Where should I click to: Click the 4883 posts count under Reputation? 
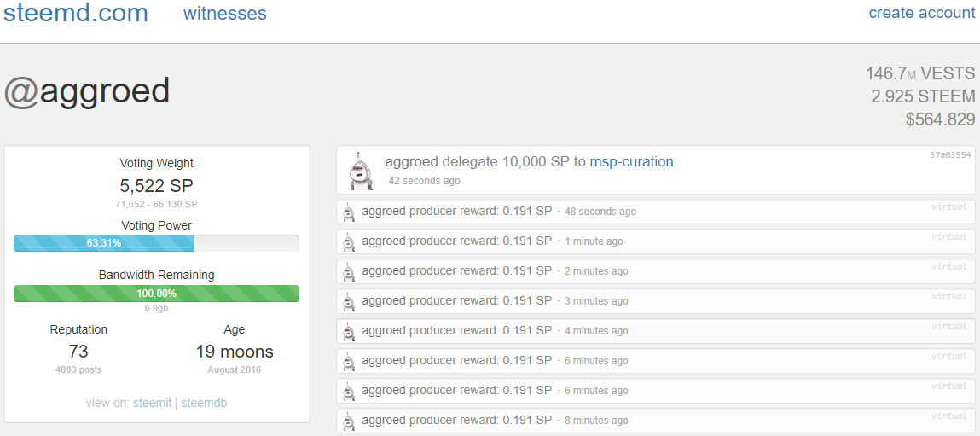[x=78, y=369]
